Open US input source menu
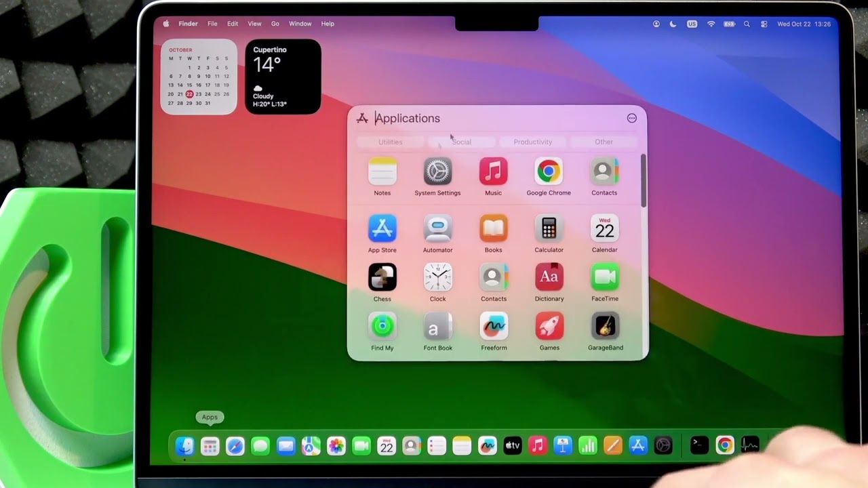Screen dimensions: 868x488 (692, 24)
